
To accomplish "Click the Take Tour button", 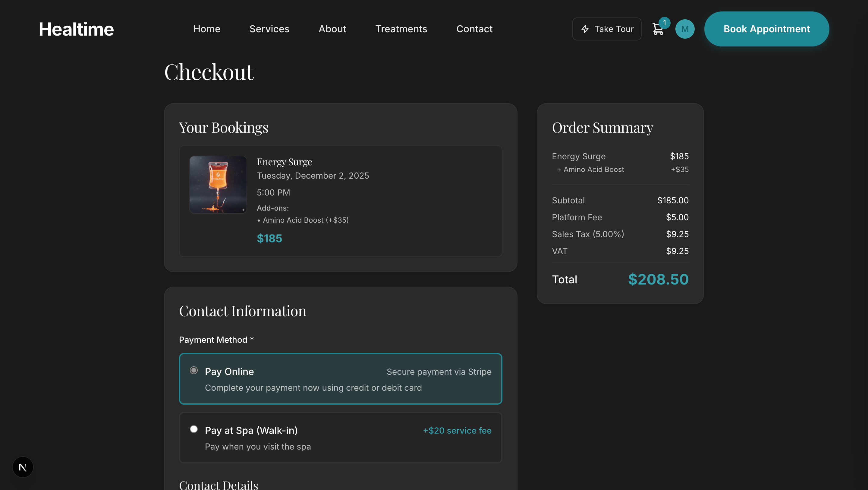I will click(x=606, y=29).
